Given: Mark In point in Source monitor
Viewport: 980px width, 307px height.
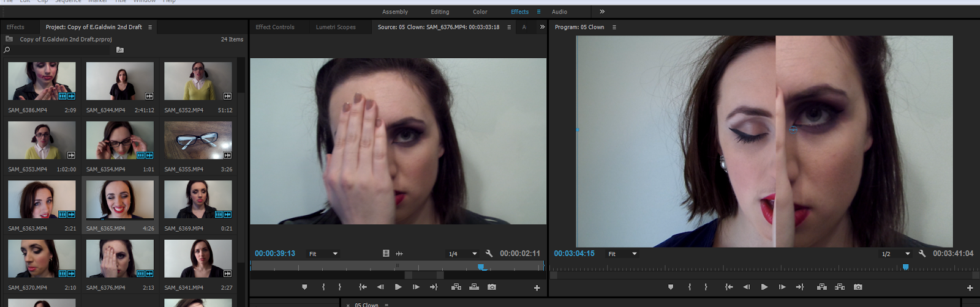Looking at the screenshot, I should click(323, 287).
